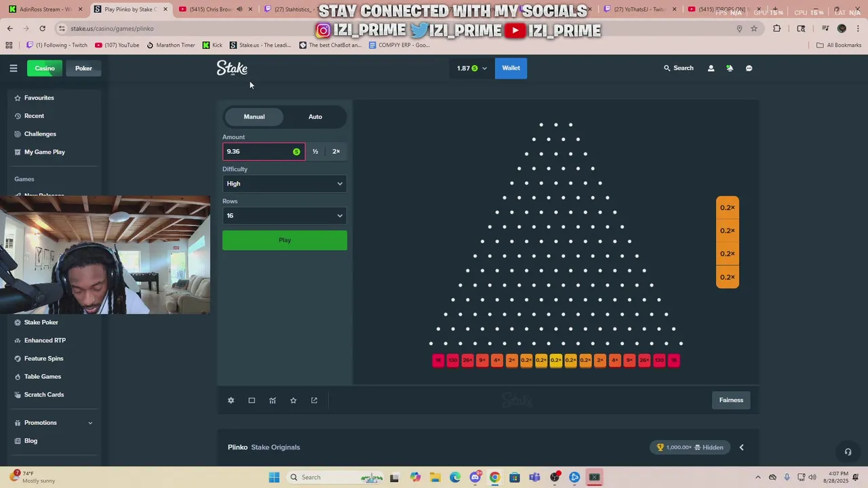
Task: Open game settings gear icon
Action: (231, 401)
